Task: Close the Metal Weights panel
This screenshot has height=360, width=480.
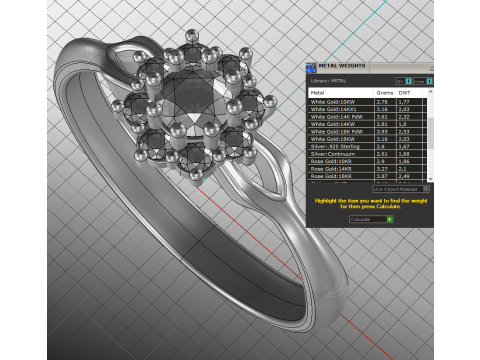Action: click(431, 68)
